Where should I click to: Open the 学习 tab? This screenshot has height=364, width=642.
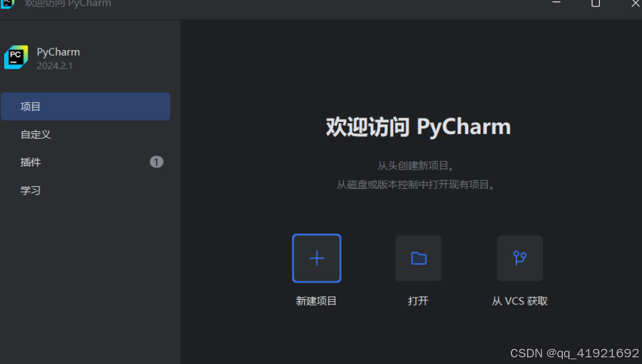(x=85, y=190)
